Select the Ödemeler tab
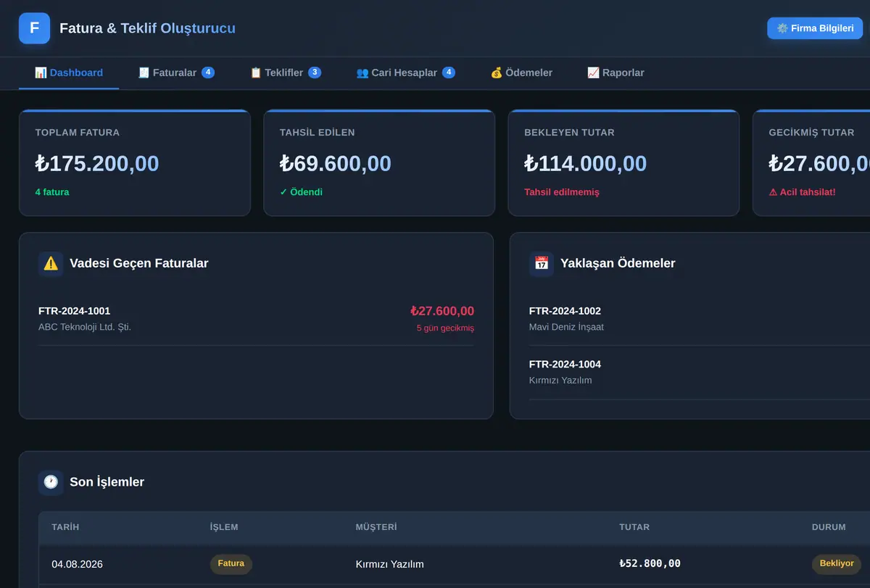Screen dimensions: 870x588 (x=521, y=73)
